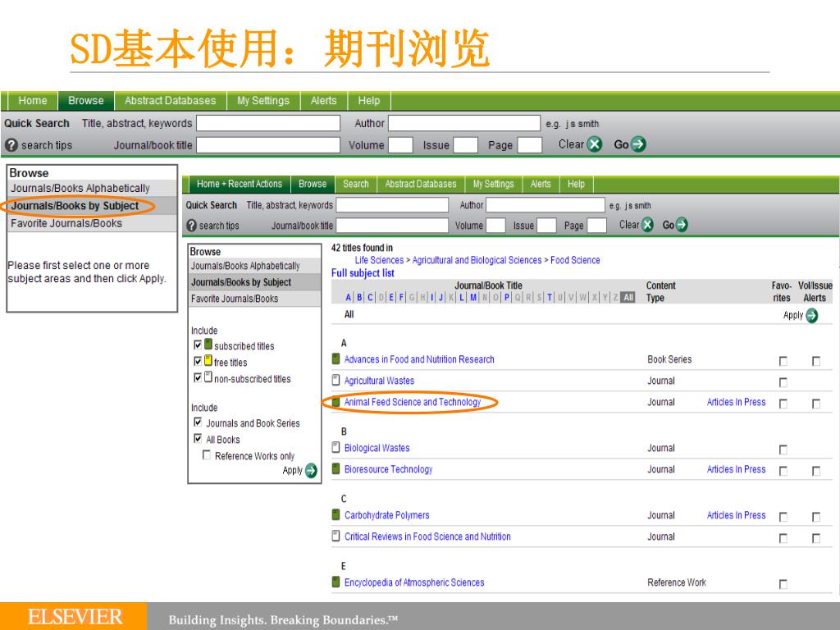This screenshot has width=840, height=630.
Task: Click green icon beside Encyclopedia of Atmospheric Sciences
Action: (x=336, y=582)
